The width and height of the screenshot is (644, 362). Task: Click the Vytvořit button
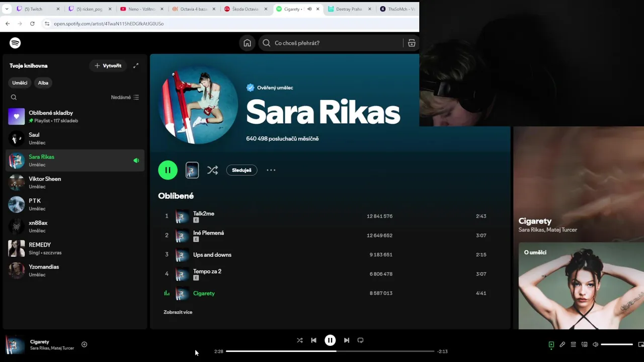pyautogui.click(x=108, y=66)
